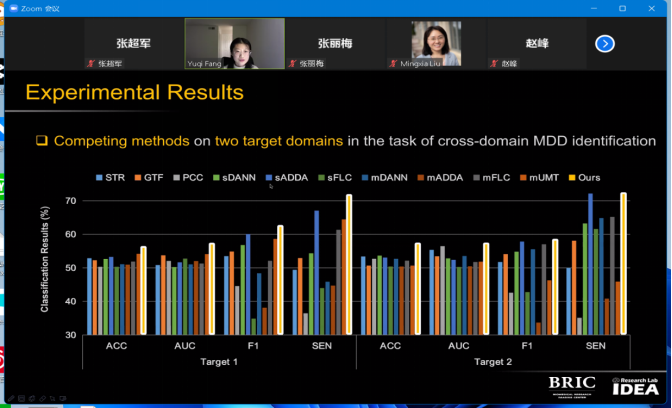The height and width of the screenshot is (408, 672).
Task: Click the STR legend color swatch
Action: pyautogui.click(x=99, y=177)
